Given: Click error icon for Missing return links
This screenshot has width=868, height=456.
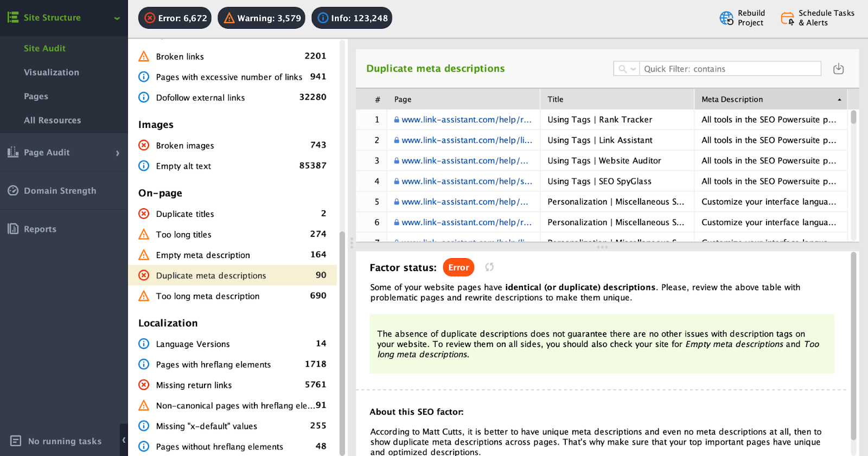Looking at the screenshot, I should (144, 384).
